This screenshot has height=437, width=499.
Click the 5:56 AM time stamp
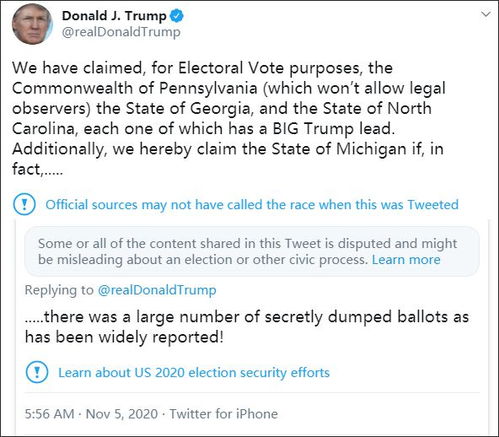(49, 414)
